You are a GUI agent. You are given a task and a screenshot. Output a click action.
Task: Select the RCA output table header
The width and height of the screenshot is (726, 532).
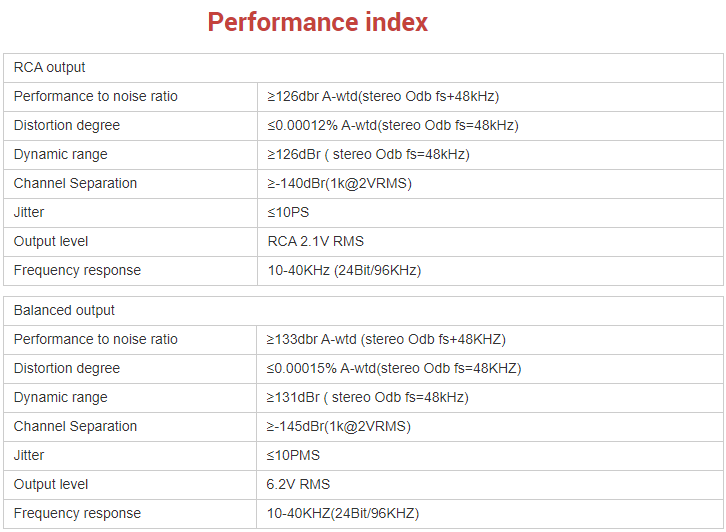coord(50,68)
